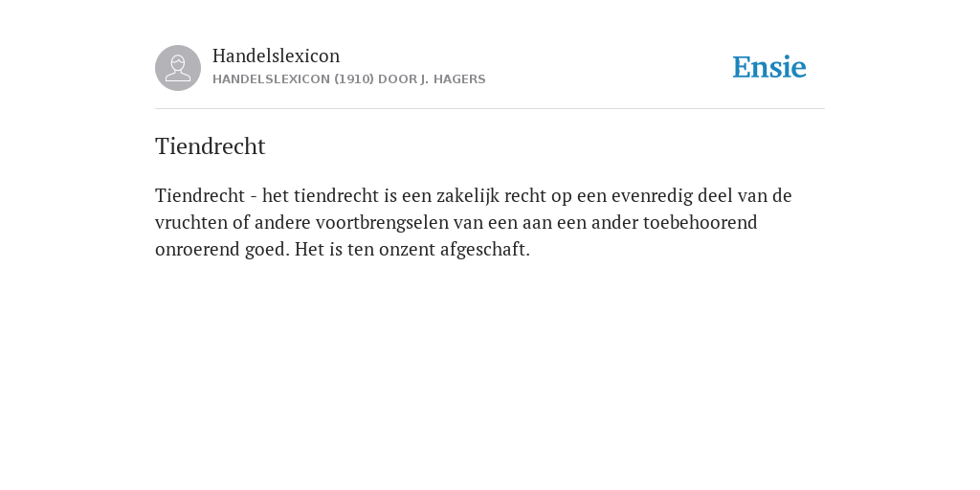Click the subtitle mentioning J. Hagers
Image resolution: width=980 pixels, height=490 pixels.
click(x=348, y=79)
